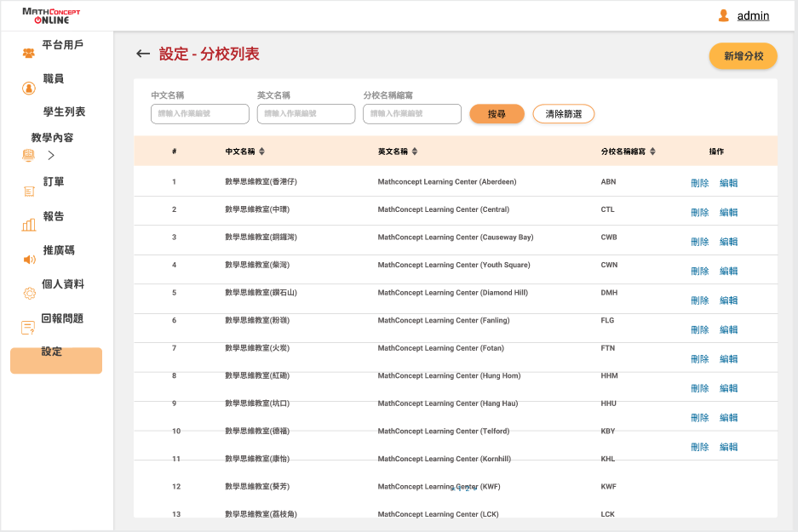The image size is (798, 532).
Task: Click the 推廣碼 megaphone icon
Action: click(x=30, y=260)
